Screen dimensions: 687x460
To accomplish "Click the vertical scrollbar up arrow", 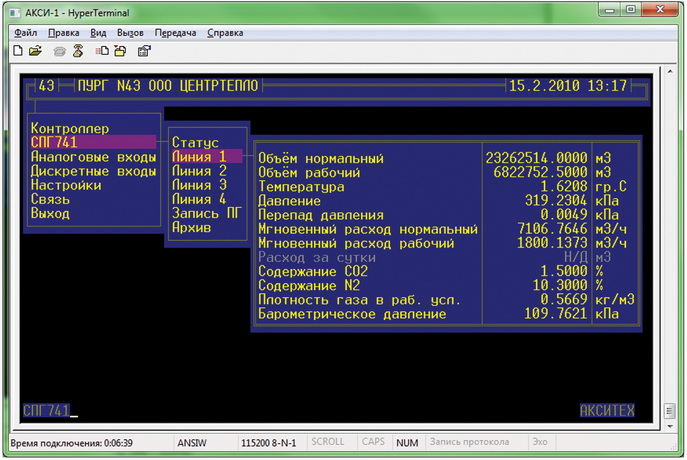I will pos(670,71).
